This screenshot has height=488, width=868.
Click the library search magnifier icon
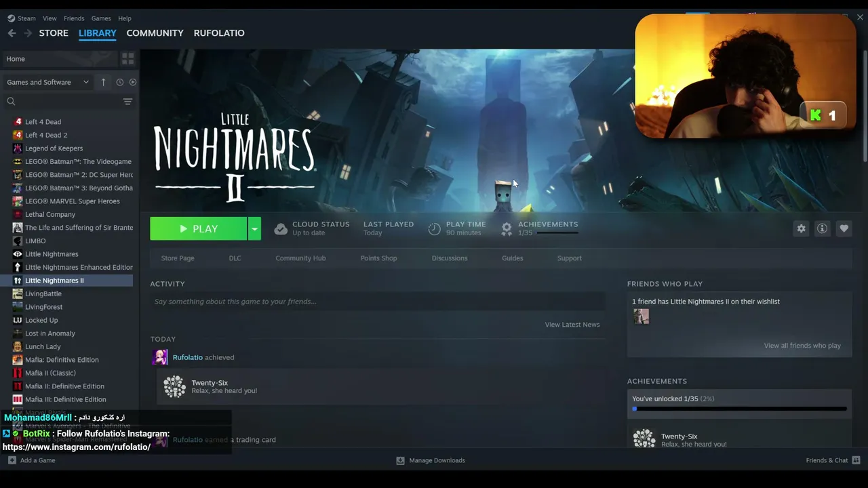point(11,102)
